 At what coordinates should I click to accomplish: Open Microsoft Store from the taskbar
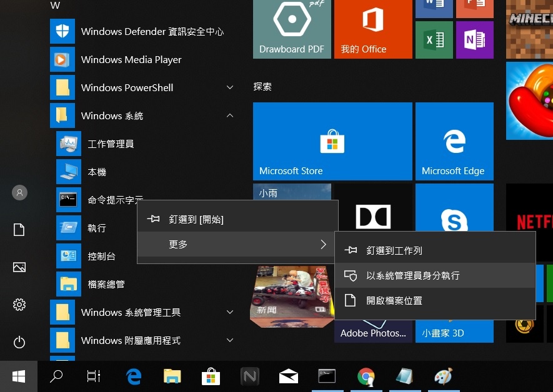point(211,376)
